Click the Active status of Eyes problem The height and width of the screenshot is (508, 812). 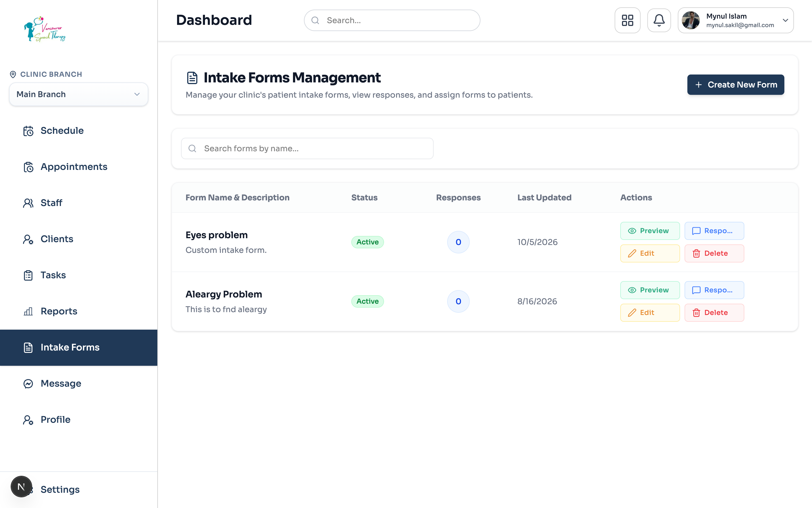coord(367,242)
